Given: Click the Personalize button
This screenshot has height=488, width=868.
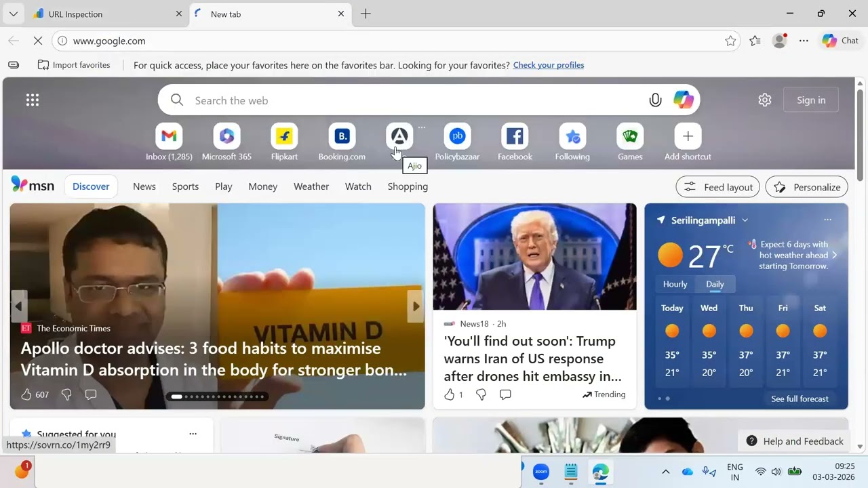Looking at the screenshot, I should click(806, 187).
